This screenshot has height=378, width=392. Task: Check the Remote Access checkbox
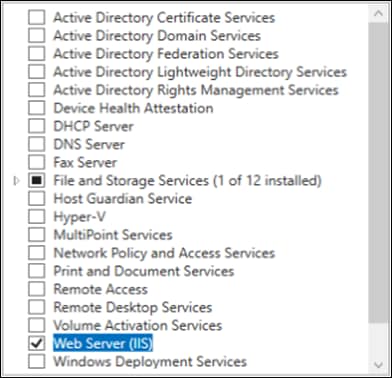pyautogui.click(x=37, y=289)
